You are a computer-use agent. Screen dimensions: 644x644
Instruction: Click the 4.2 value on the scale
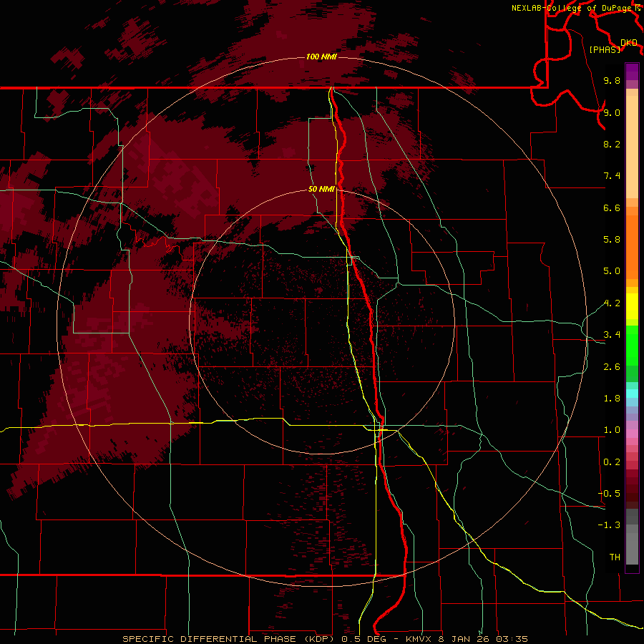pos(612,303)
